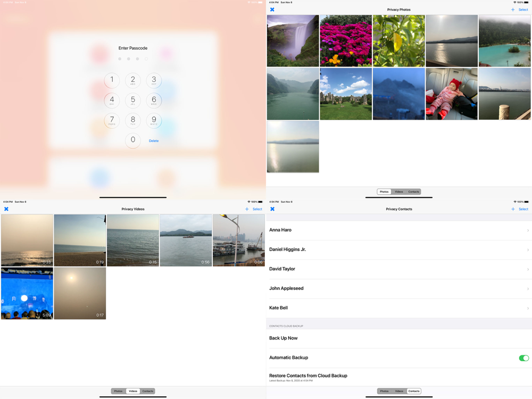Play the 0:17 hazy sun video

coord(80,293)
